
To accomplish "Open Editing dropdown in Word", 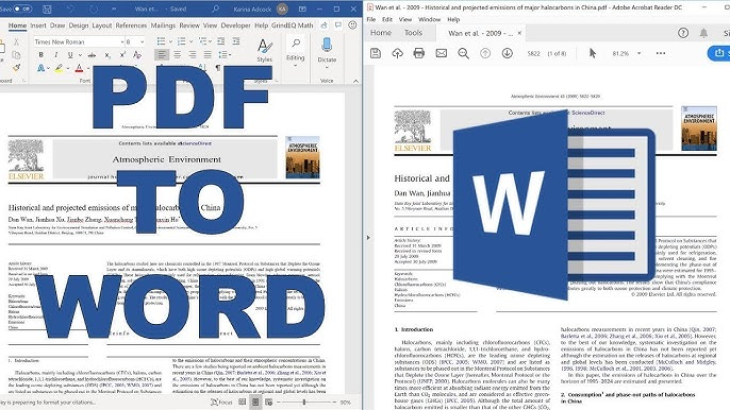I will tap(295, 52).
